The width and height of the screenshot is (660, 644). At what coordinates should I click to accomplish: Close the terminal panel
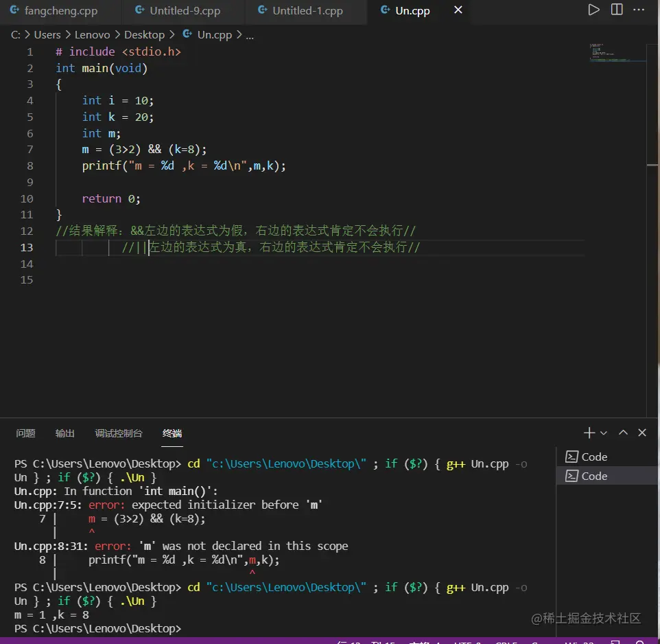[x=642, y=433]
